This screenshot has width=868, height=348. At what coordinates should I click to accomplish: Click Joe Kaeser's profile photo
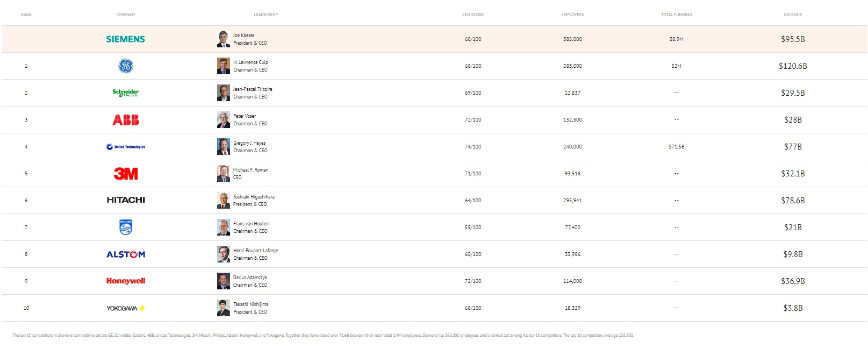224,39
